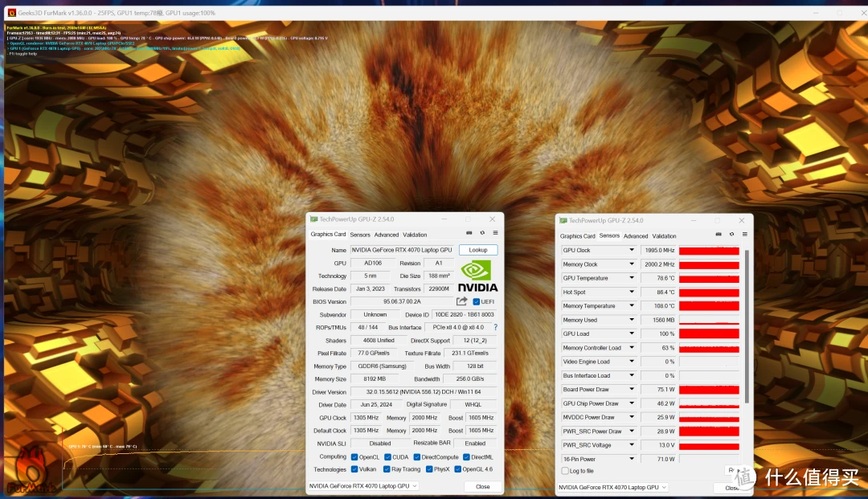Switch to Advanced tab in Graphics Card window
The height and width of the screenshot is (499, 868).
pos(387,235)
